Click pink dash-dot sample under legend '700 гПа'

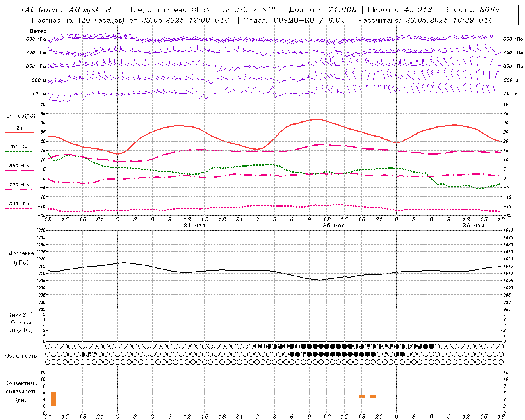pyautogui.click(x=18, y=190)
